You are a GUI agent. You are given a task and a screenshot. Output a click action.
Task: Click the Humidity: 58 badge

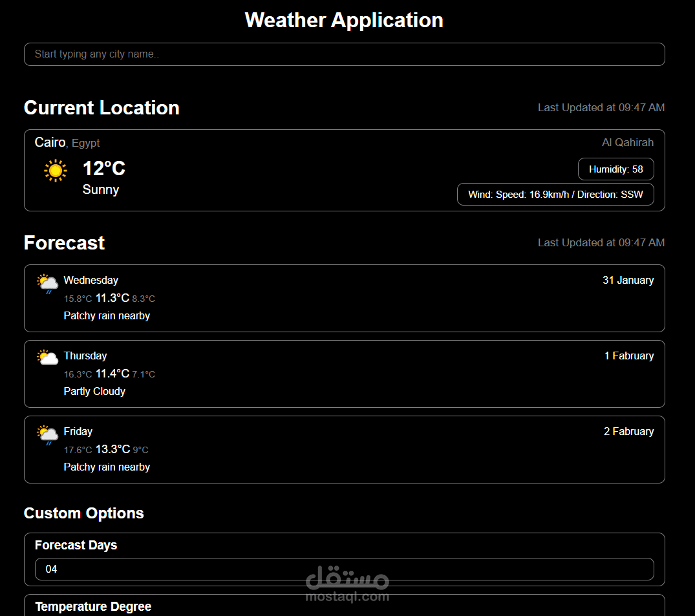[615, 169]
